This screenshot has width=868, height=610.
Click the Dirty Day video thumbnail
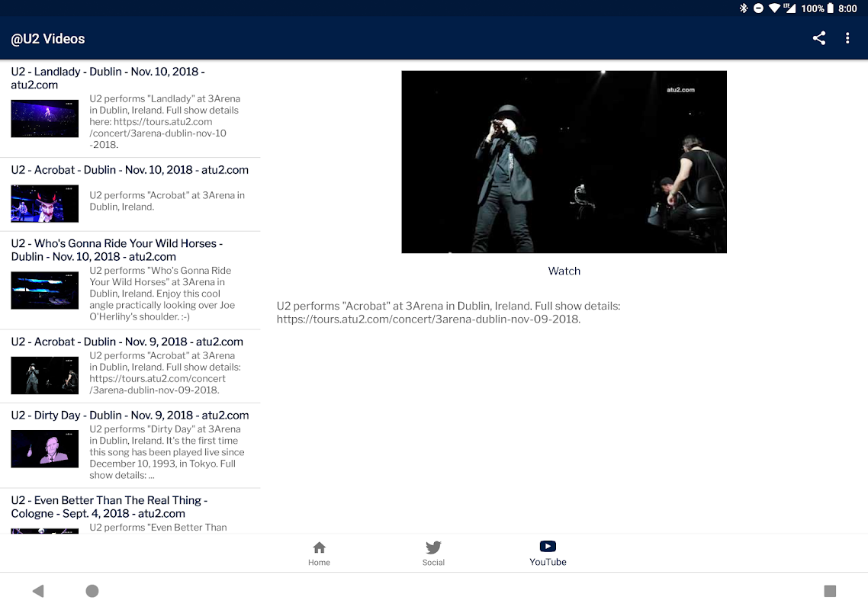[x=45, y=449]
